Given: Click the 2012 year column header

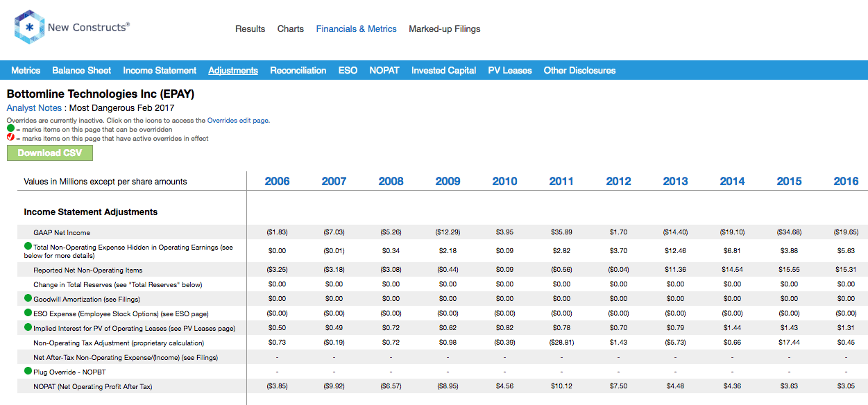Looking at the screenshot, I should [619, 181].
